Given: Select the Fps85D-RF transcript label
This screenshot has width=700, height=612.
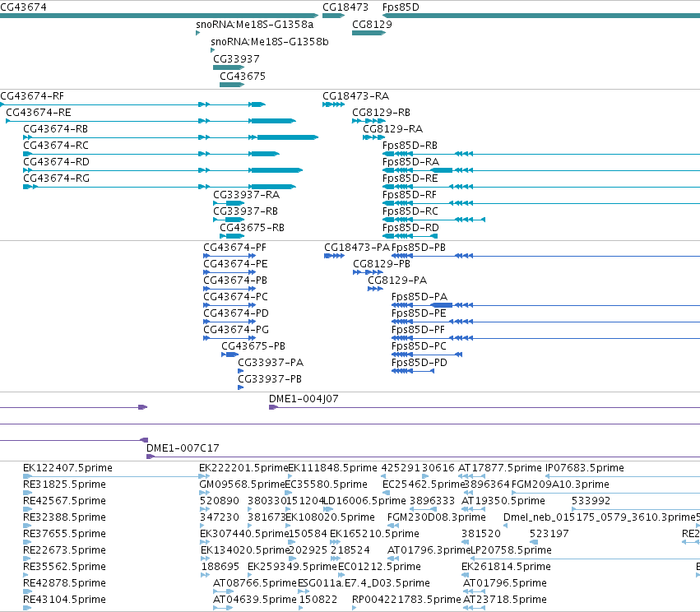Looking at the screenshot, I should pyautogui.click(x=410, y=195).
